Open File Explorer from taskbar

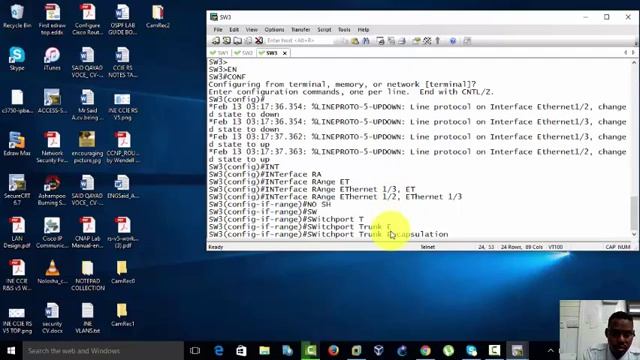pos(264,351)
